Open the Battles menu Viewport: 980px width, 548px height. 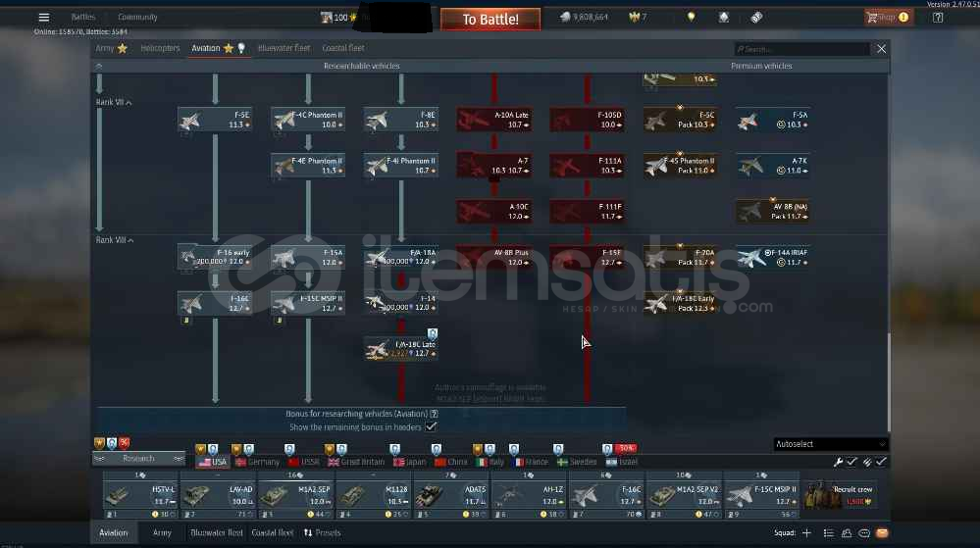(83, 18)
